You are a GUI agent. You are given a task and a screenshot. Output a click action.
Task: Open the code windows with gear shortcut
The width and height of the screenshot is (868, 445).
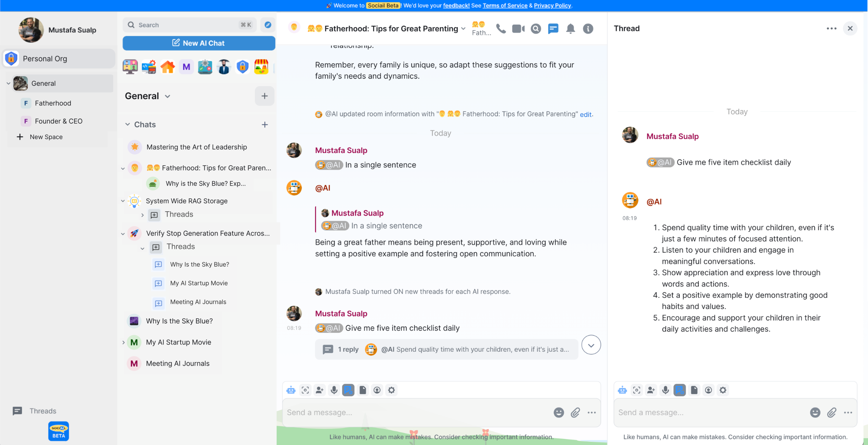(149, 67)
